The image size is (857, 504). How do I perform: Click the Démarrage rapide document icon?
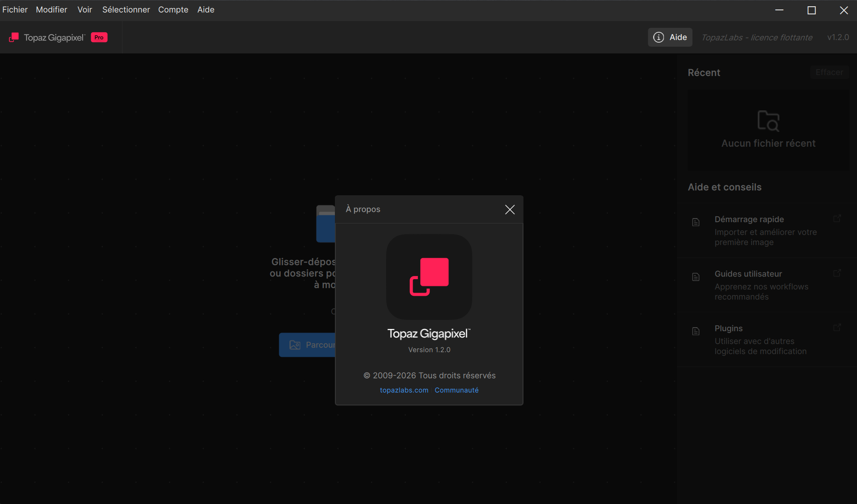point(696,222)
